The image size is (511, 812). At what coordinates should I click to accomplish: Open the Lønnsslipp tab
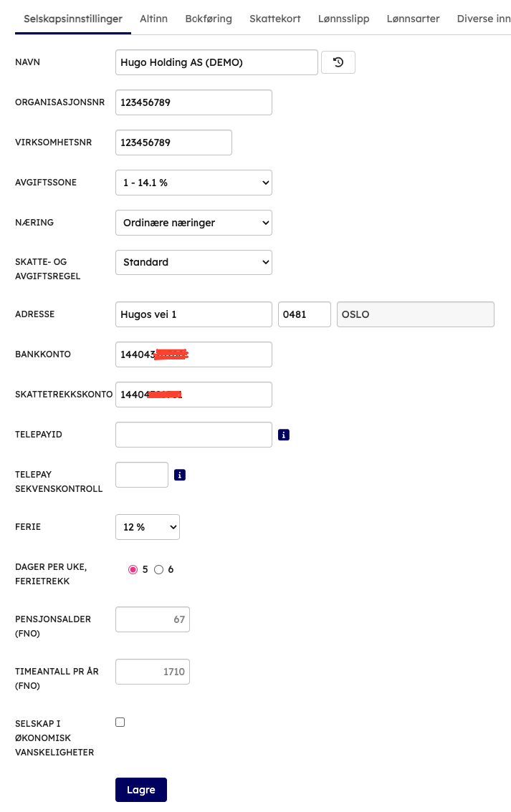pyautogui.click(x=344, y=19)
